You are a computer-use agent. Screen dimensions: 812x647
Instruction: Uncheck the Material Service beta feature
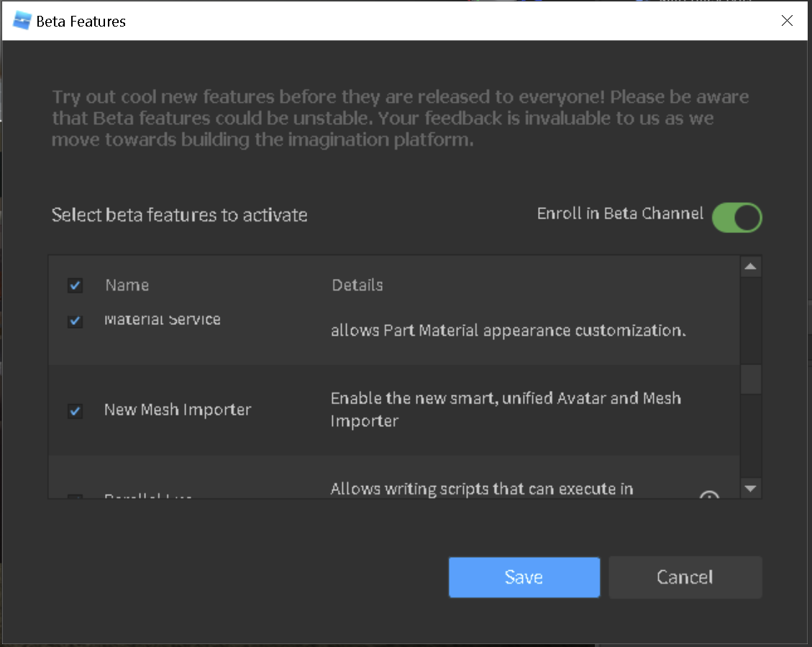tap(75, 321)
